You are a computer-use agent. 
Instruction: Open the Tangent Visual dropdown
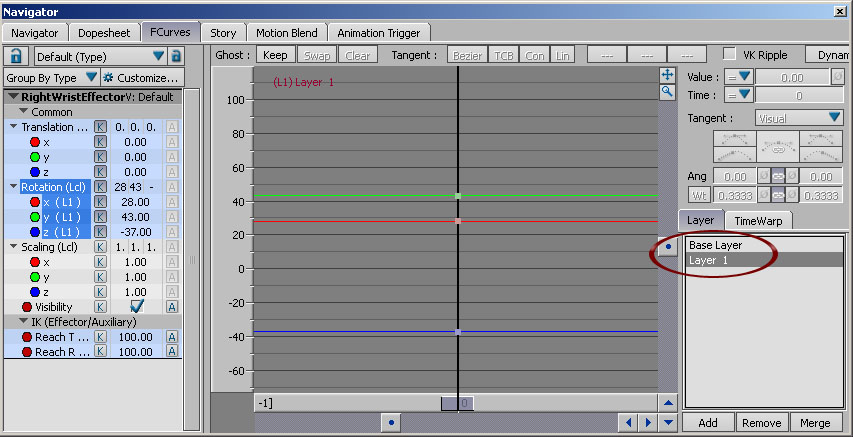click(x=799, y=118)
